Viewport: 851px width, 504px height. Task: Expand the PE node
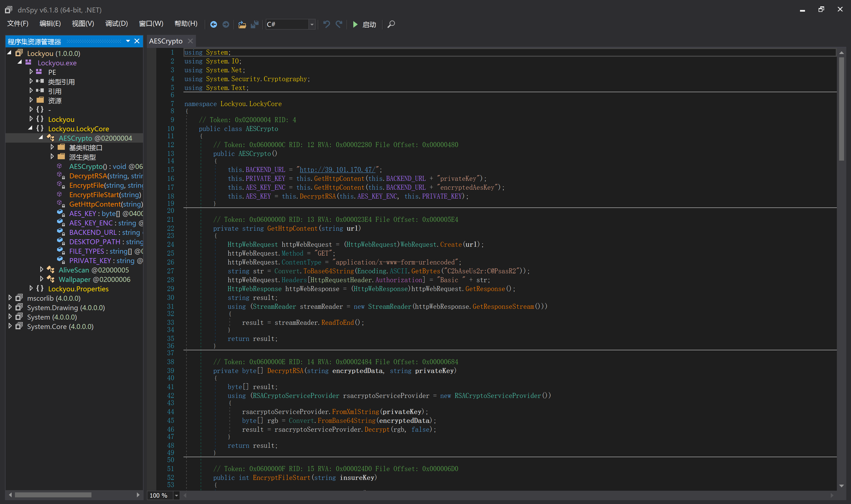[31, 72]
